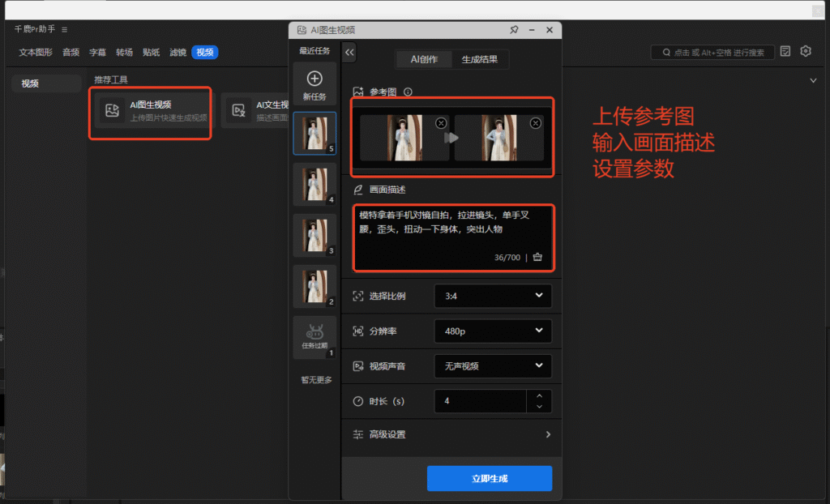
Task: Open the 分辨率 dropdown showing 480p
Action: click(x=493, y=331)
